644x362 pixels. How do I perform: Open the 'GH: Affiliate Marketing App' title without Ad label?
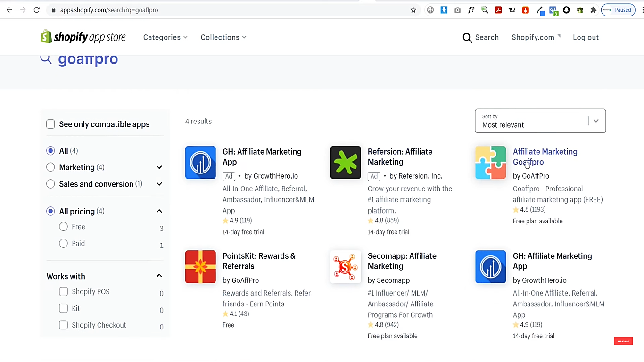click(x=553, y=261)
